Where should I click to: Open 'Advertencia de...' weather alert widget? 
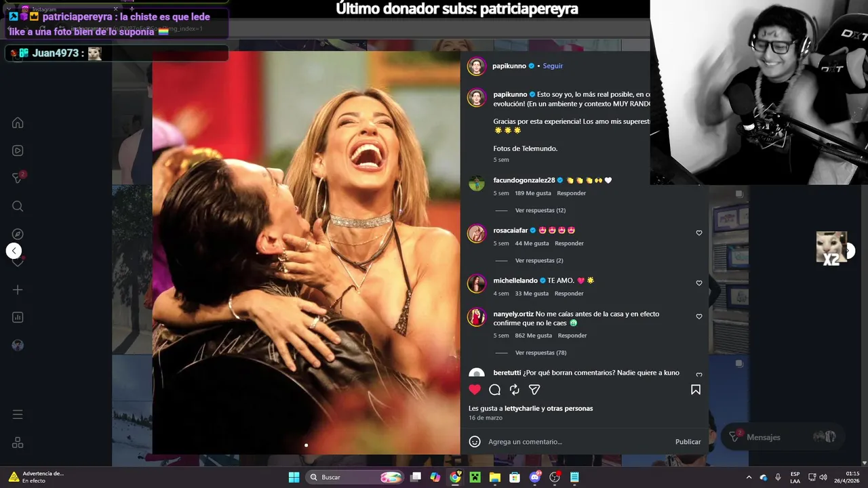click(36, 477)
